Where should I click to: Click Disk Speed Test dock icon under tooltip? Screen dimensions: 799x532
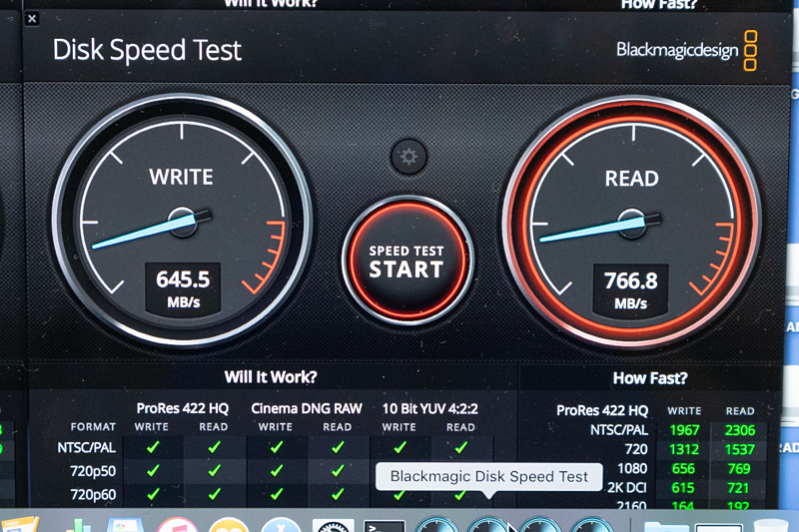(x=488, y=525)
